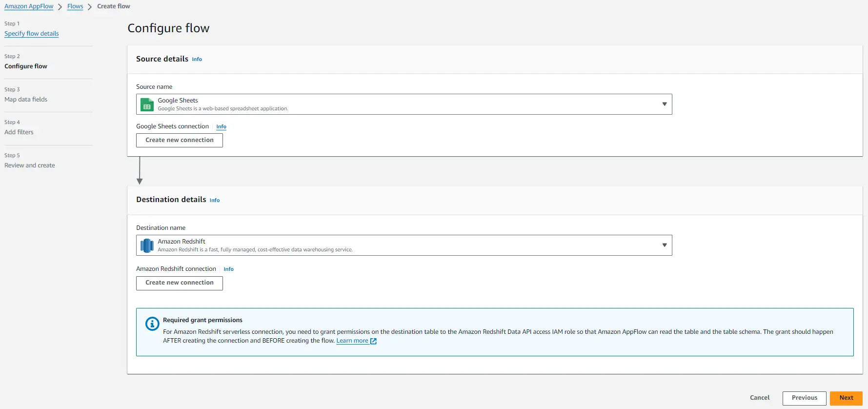Click the external link icon beside Learn more
Viewport: 868px width, 409px height.
click(373, 341)
